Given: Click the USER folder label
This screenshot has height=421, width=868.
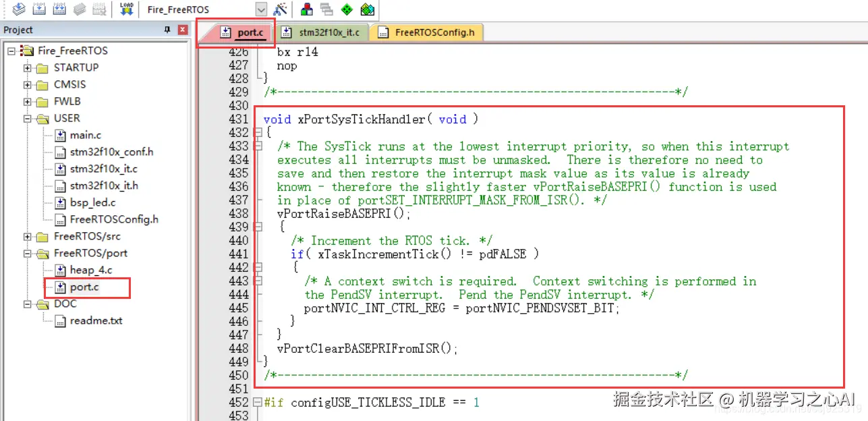Looking at the screenshot, I should coord(67,118).
